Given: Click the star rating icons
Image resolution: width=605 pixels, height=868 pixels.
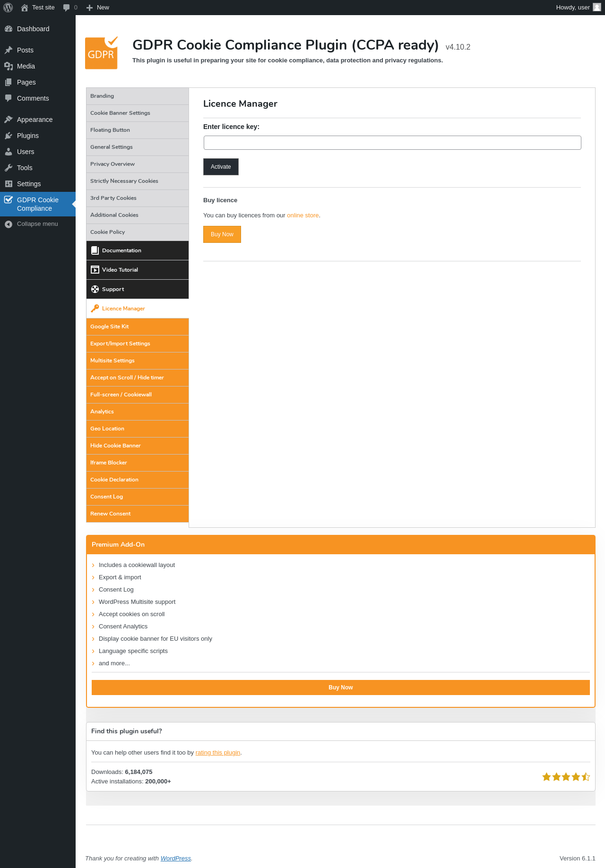Looking at the screenshot, I should click(566, 777).
